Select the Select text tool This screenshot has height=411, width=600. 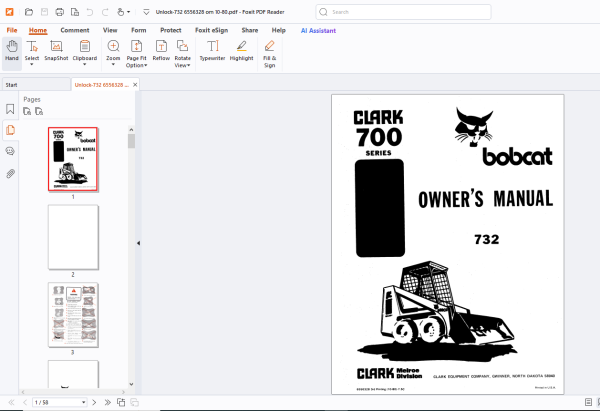(x=32, y=52)
